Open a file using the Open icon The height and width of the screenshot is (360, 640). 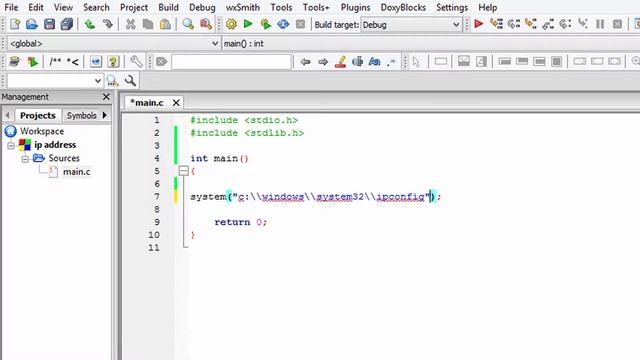click(x=32, y=24)
